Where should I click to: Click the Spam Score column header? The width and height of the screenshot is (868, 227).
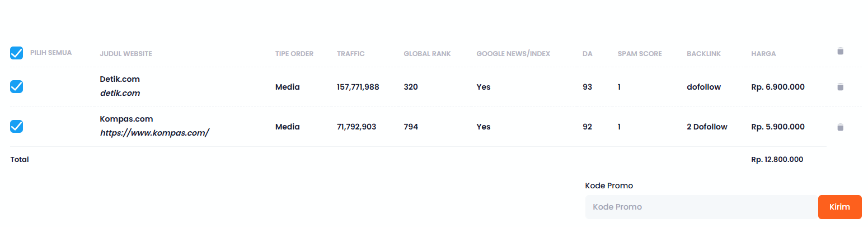click(x=640, y=54)
